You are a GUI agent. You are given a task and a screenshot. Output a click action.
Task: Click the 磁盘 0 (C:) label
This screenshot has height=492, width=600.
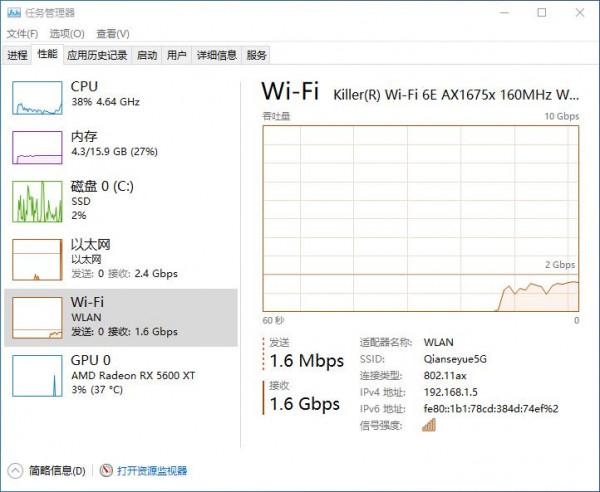(x=102, y=186)
